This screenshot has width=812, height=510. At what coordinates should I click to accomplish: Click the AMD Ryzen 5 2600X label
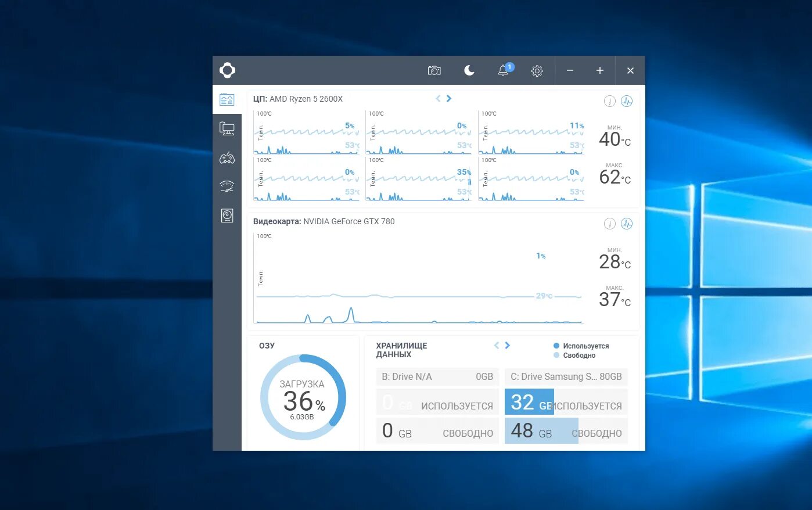pyautogui.click(x=306, y=99)
